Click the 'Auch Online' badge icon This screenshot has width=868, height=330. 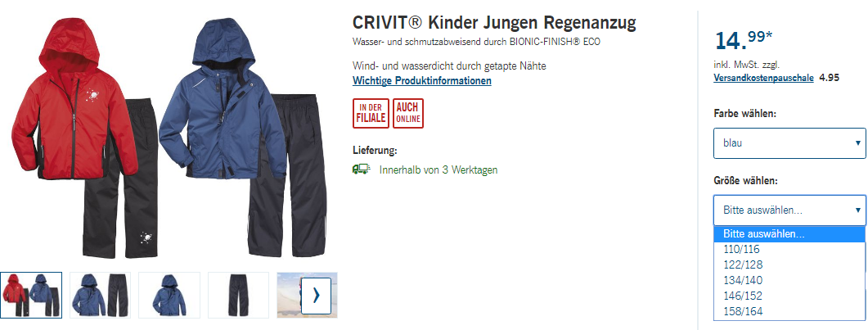[408, 114]
